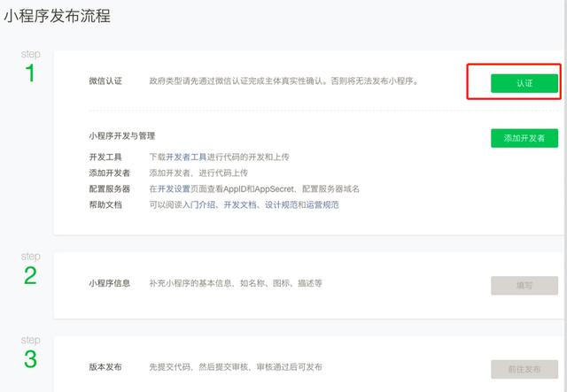567x392 pixels.
Task: Click the 配置服务器 row label
Action: point(110,188)
